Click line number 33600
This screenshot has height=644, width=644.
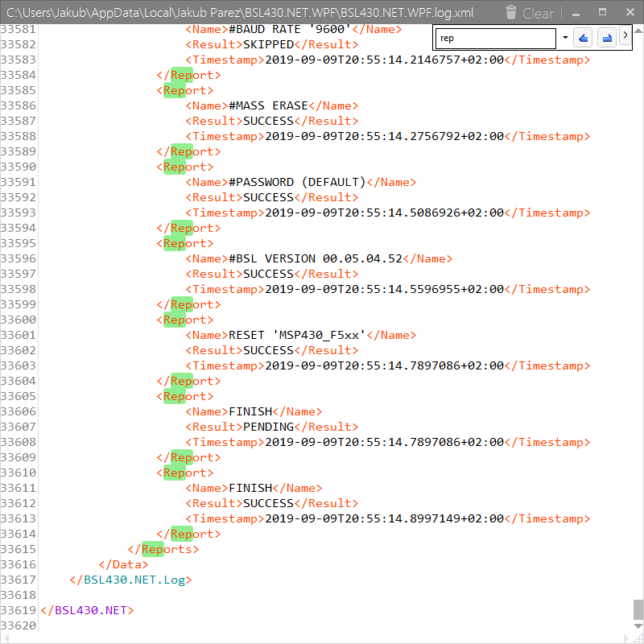click(19, 320)
